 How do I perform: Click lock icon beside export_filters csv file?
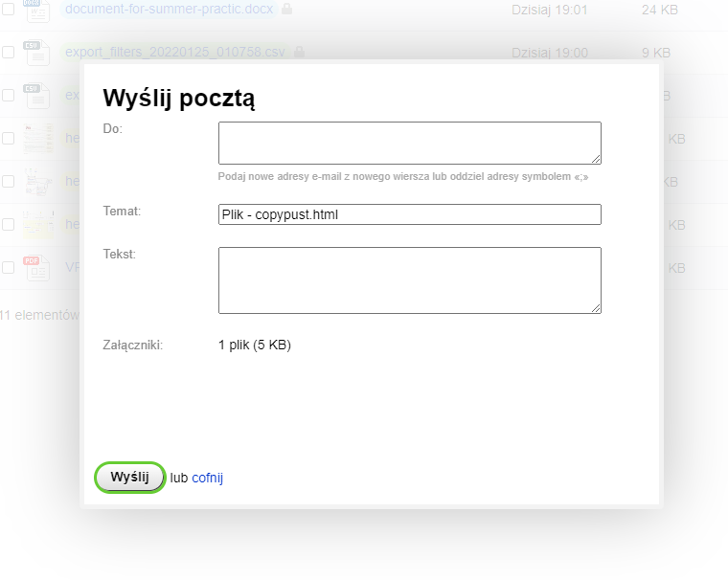click(300, 52)
